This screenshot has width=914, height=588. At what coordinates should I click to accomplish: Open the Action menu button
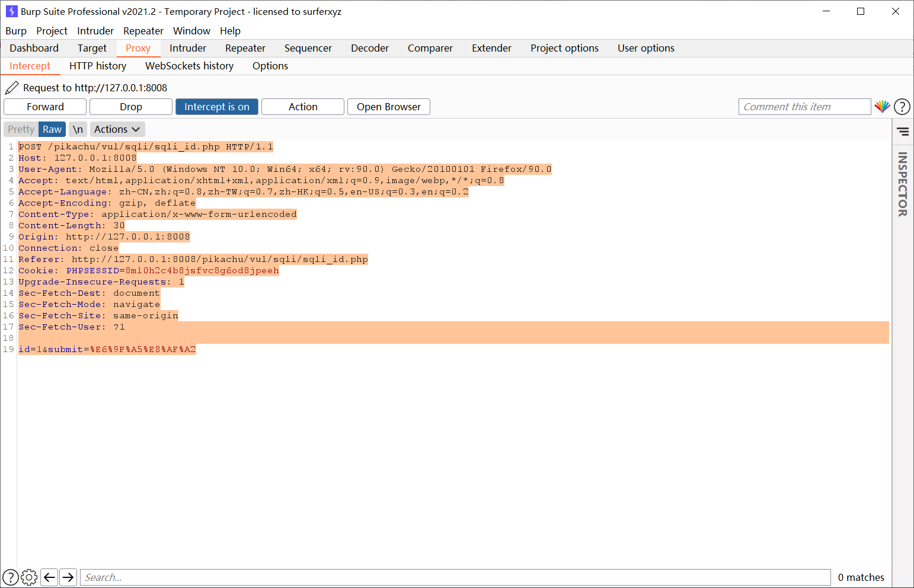(x=303, y=107)
